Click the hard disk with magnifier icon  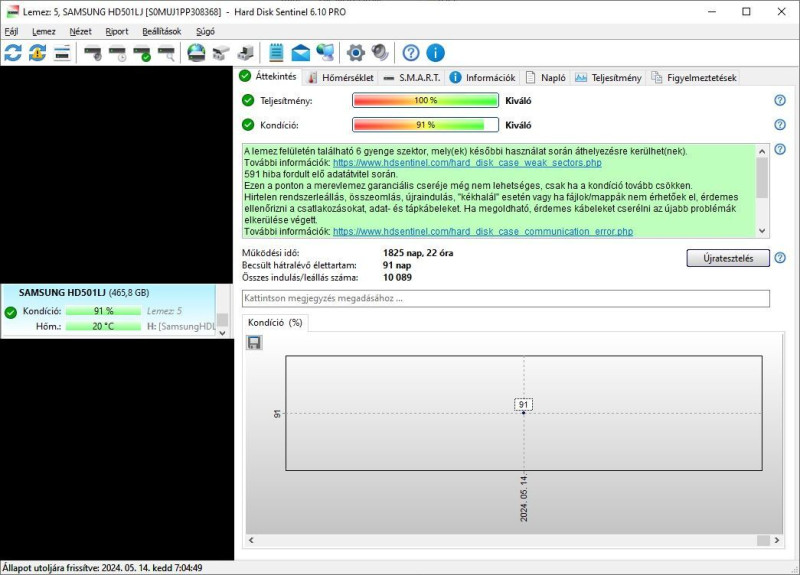pyautogui.click(x=166, y=53)
